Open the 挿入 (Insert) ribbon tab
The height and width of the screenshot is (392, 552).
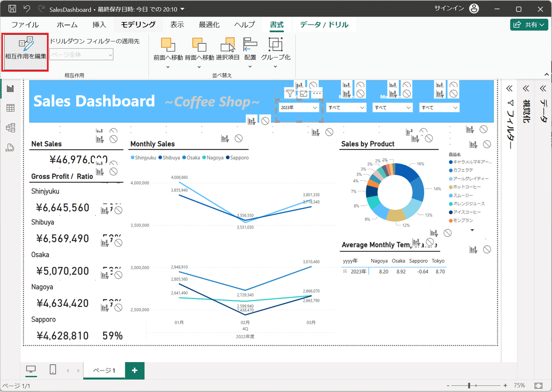(x=99, y=25)
